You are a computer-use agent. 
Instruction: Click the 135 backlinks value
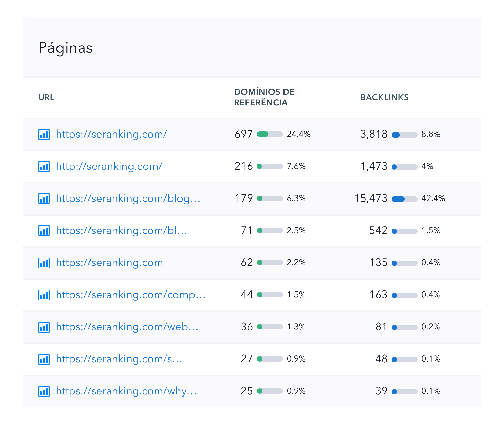pos(378,262)
